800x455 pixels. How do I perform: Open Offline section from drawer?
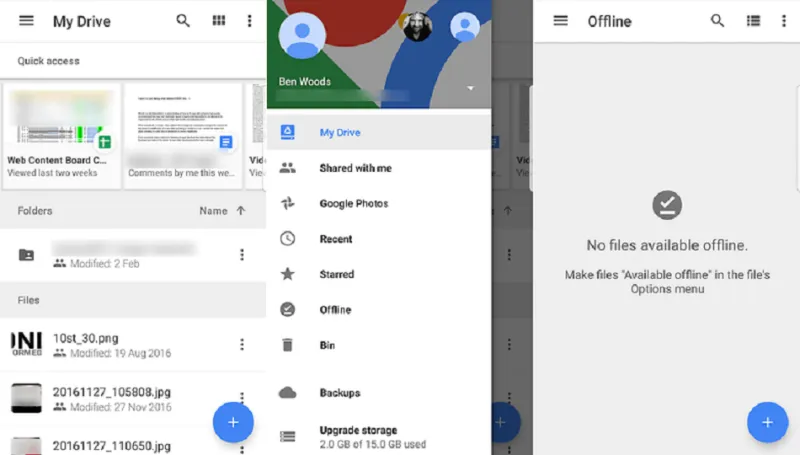tap(335, 310)
